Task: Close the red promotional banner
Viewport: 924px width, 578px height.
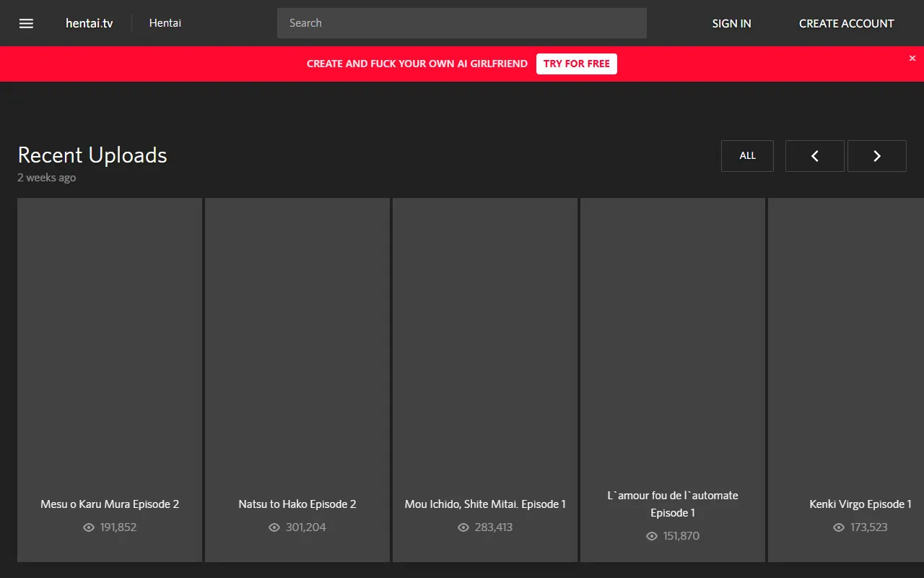Action: pos(912,59)
